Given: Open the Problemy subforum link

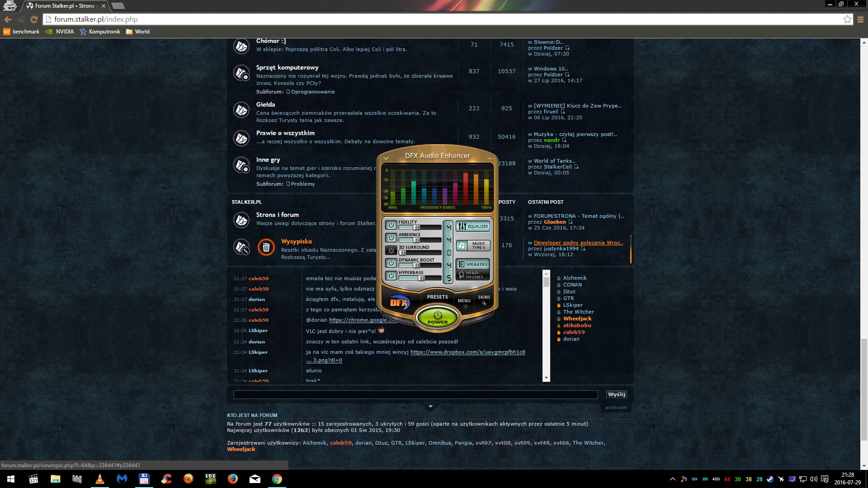Looking at the screenshot, I should pyautogui.click(x=303, y=184).
